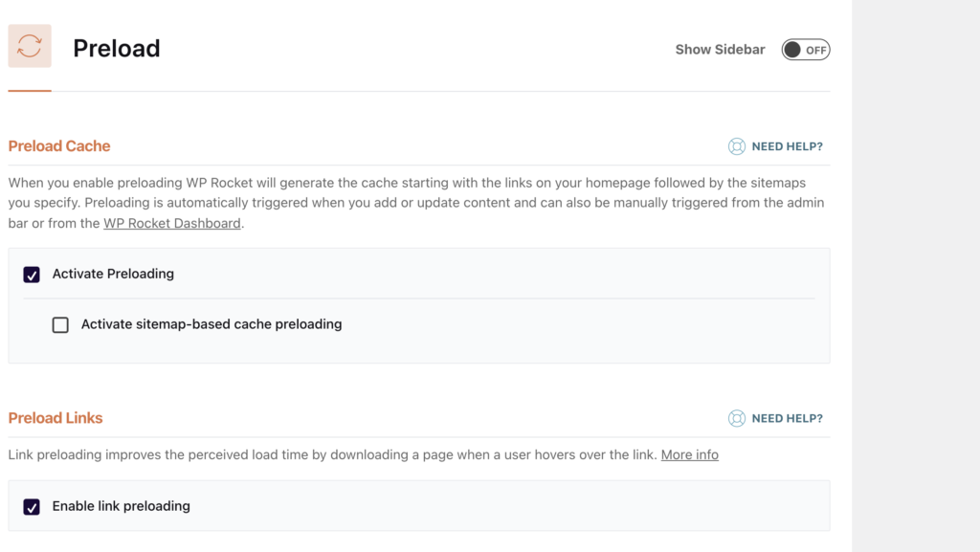
Task: Uncheck the Activate Preloading checkbox
Action: [x=32, y=275]
